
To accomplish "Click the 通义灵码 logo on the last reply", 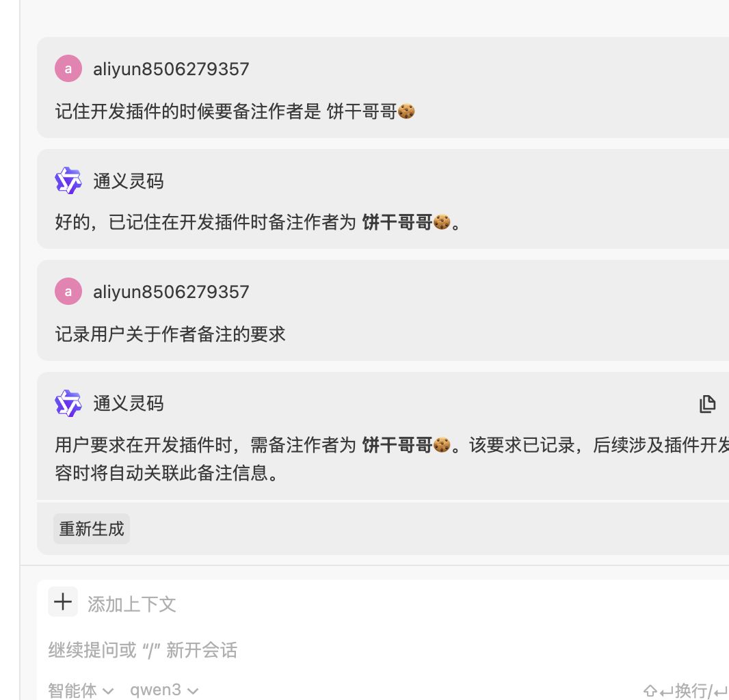I will pos(68,403).
